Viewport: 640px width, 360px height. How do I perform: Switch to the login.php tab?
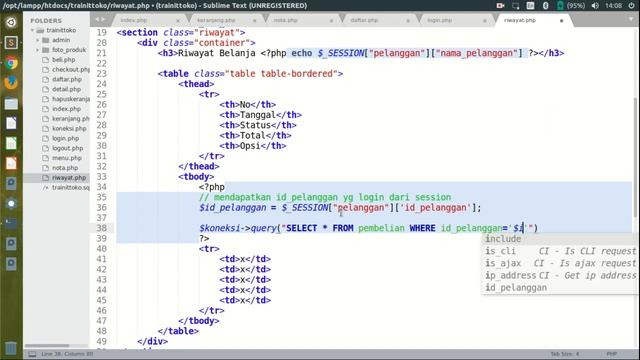439,20
